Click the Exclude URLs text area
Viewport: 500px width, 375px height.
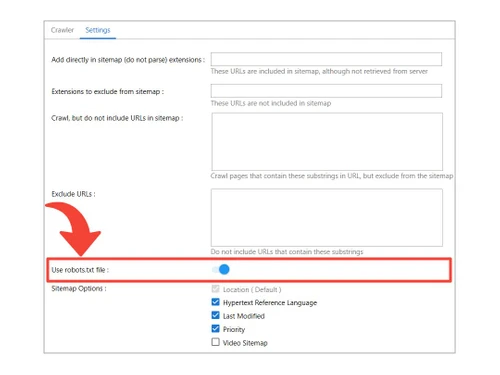click(x=327, y=218)
